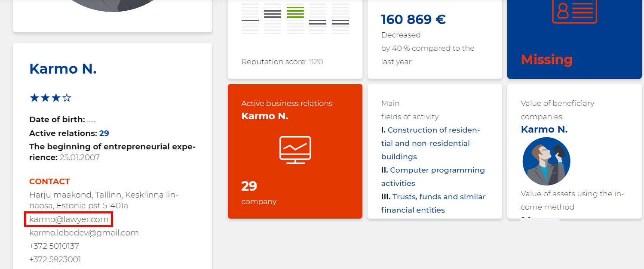Image resolution: width=644 pixels, height=269 pixels.
Task: Click Karmo N. in beneficiary companies card
Action: tap(544, 130)
